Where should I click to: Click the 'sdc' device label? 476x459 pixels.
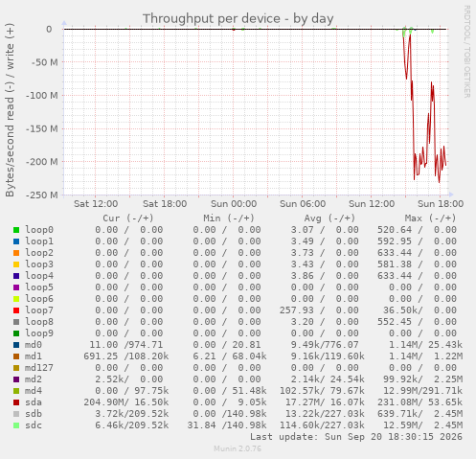[34, 425]
